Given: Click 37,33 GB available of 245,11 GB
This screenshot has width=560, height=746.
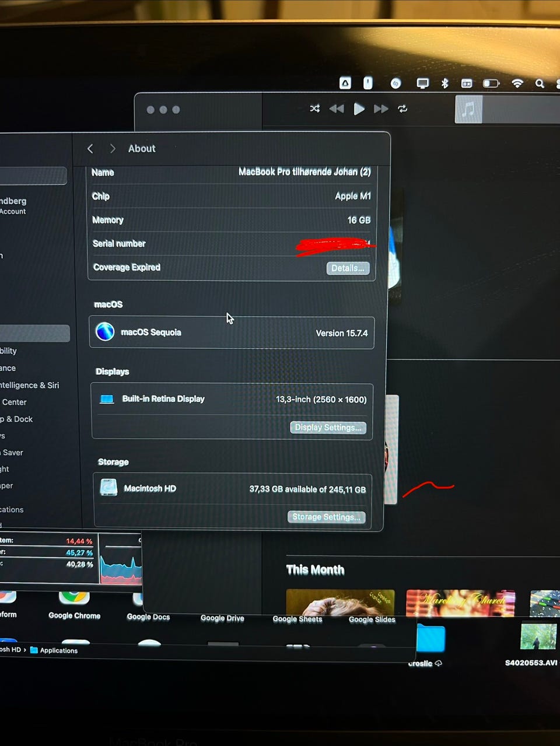Looking at the screenshot, I should pos(307,489).
